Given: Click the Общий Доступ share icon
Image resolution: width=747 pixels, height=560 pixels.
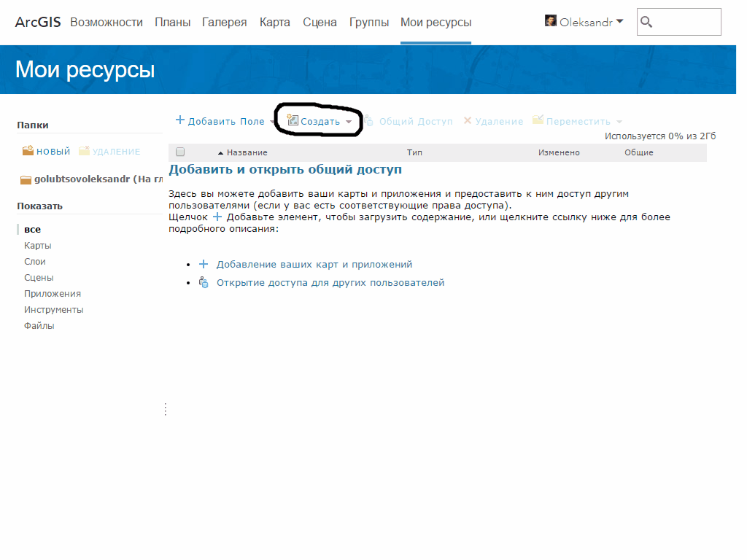Looking at the screenshot, I should click(369, 120).
